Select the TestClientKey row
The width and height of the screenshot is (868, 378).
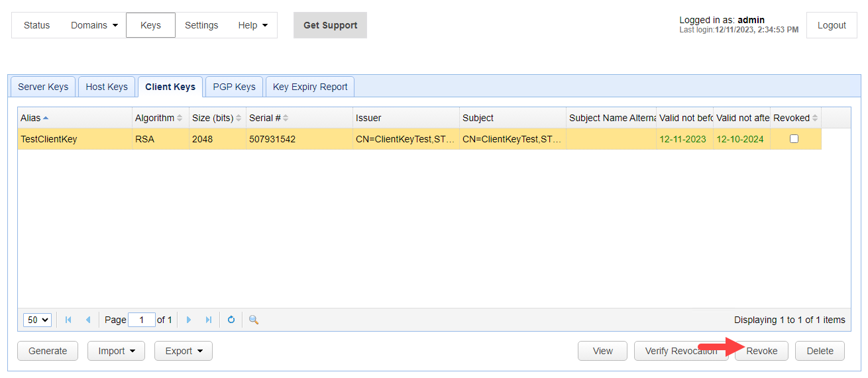[x=73, y=139]
